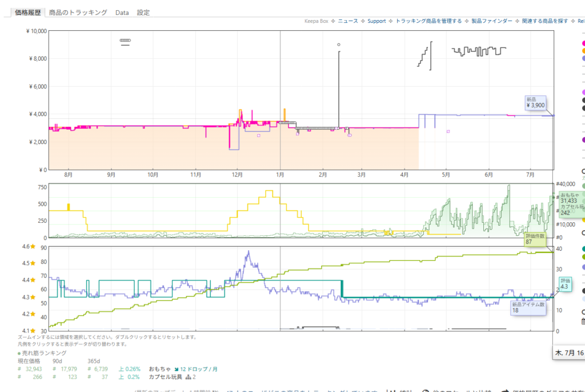Screen dimensions: 585x392
Task: Click the circle marker atop the February price spike
Action: click(x=339, y=45)
